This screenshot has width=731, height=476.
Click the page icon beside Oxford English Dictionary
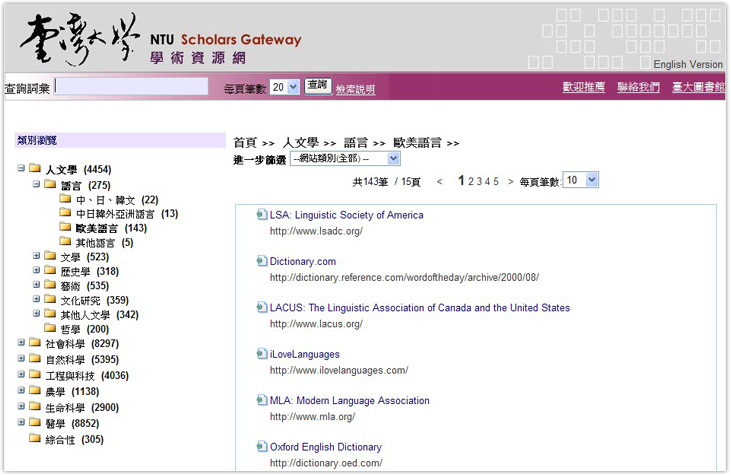(262, 446)
